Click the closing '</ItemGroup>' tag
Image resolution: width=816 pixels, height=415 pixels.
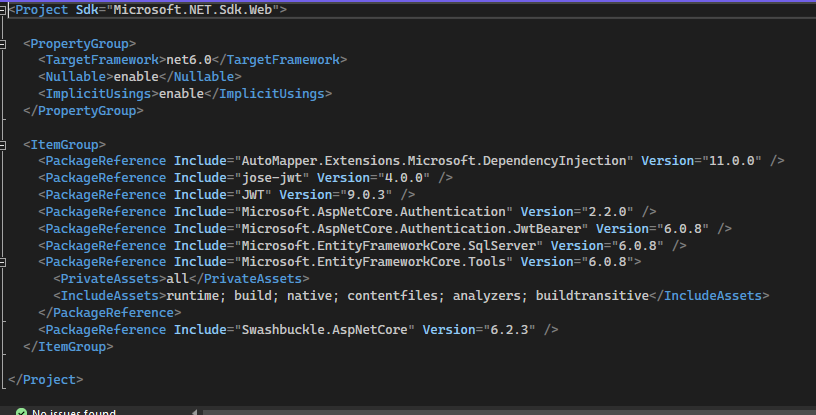tap(68, 347)
